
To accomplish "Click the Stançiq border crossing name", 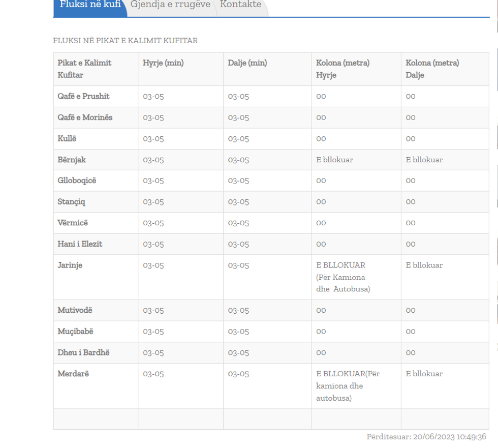I will click(71, 202).
